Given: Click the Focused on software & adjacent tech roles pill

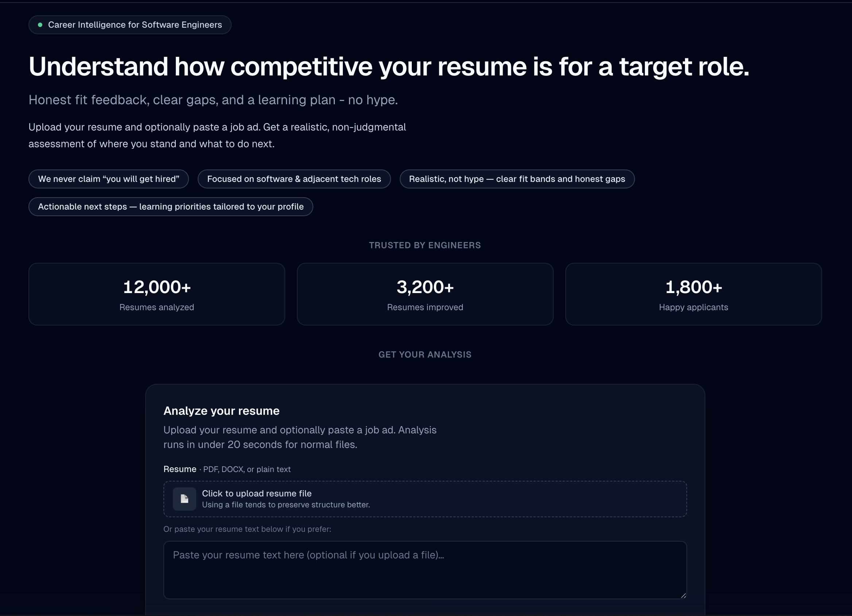Looking at the screenshot, I should [x=294, y=179].
